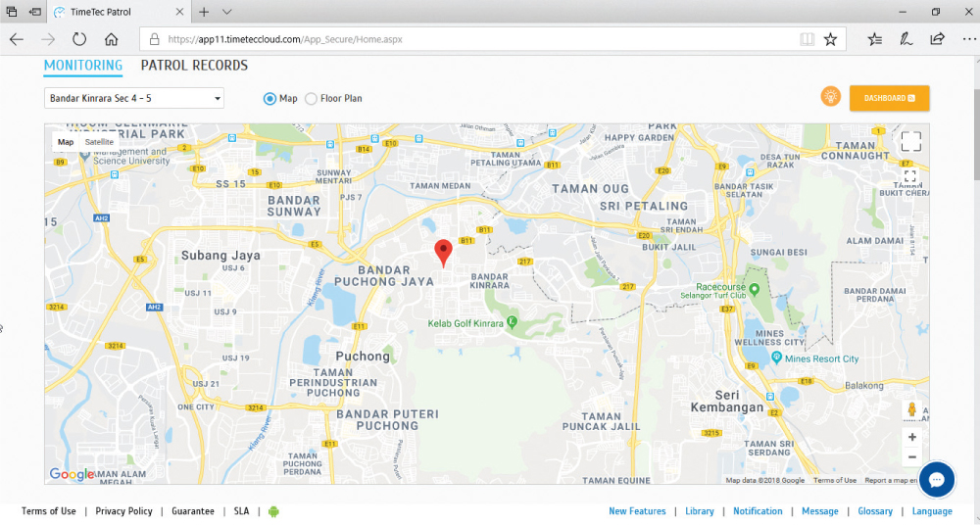Click Report a map error link
The width and height of the screenshot is (980, 525).
891,480
